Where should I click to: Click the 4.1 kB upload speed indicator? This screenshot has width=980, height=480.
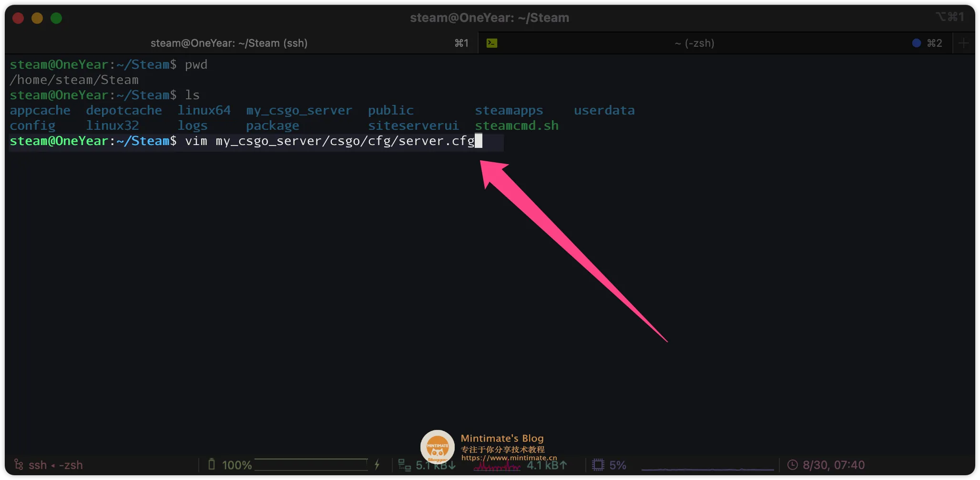pos(547,465)
